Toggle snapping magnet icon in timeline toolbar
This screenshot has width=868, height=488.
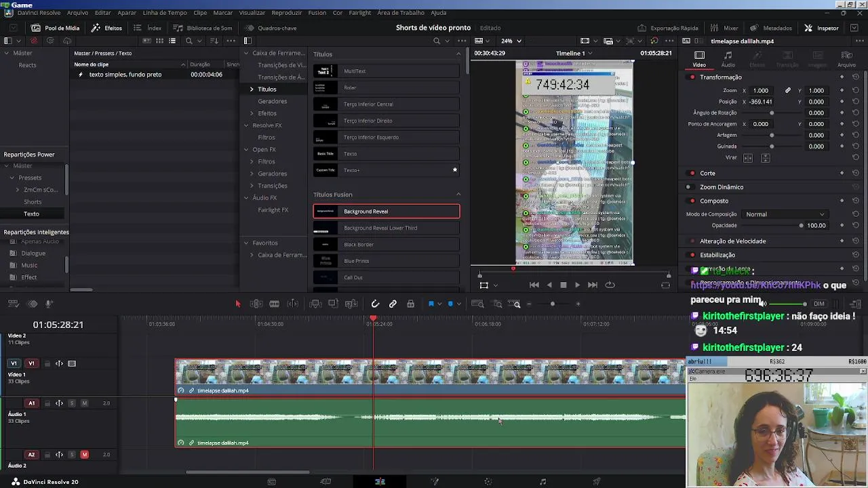[x=375, y=304]
